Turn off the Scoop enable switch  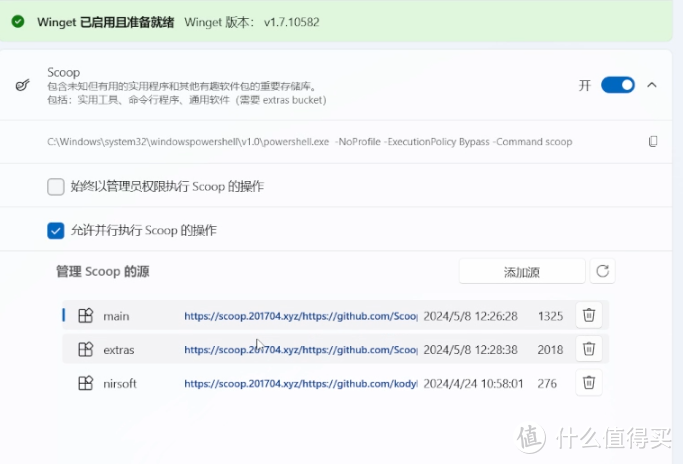618,85
